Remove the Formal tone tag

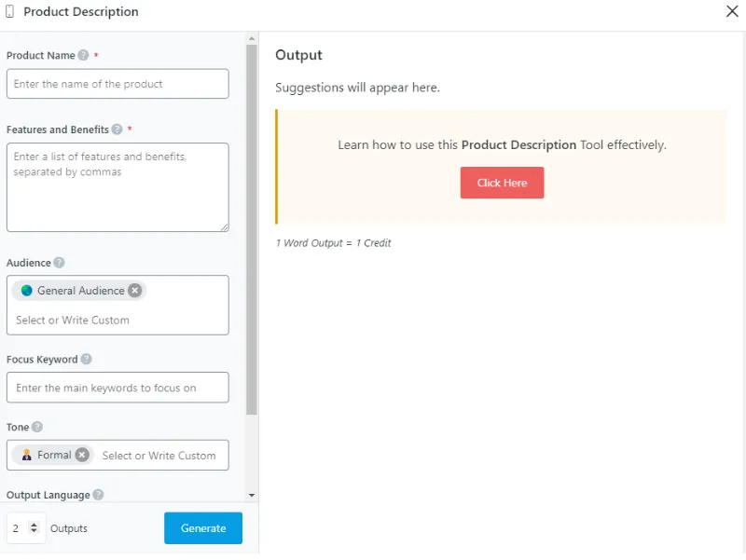82,455
